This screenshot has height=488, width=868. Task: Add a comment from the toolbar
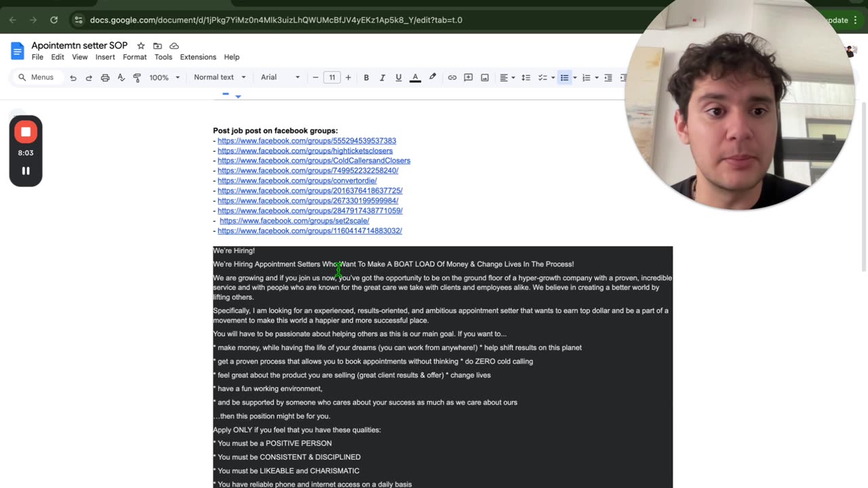click(468, 77)
